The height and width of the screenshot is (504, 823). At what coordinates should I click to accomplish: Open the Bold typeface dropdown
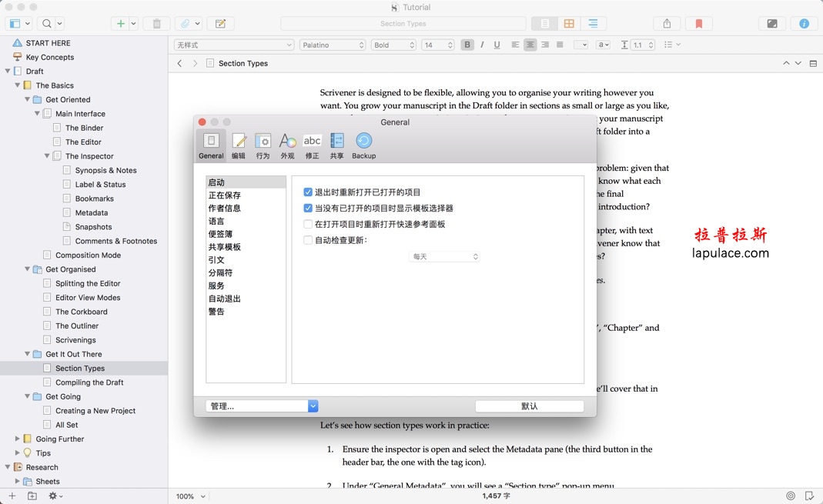click(x=393, y=45)
